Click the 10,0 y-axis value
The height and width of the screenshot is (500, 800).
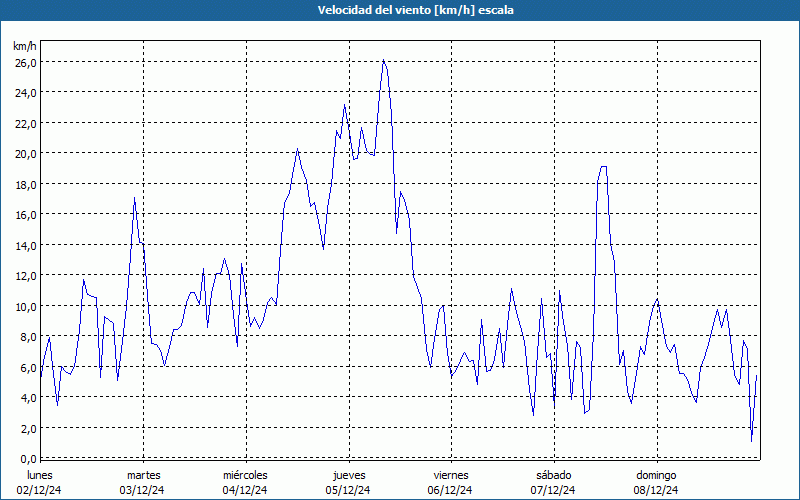(26, 307)
